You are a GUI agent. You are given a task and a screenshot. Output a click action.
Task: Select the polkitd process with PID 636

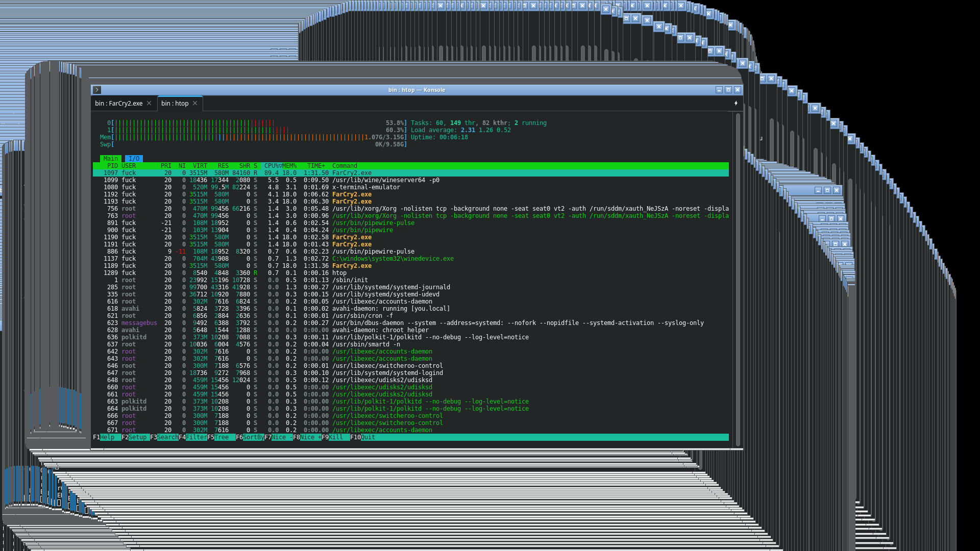tap(411, 337)
